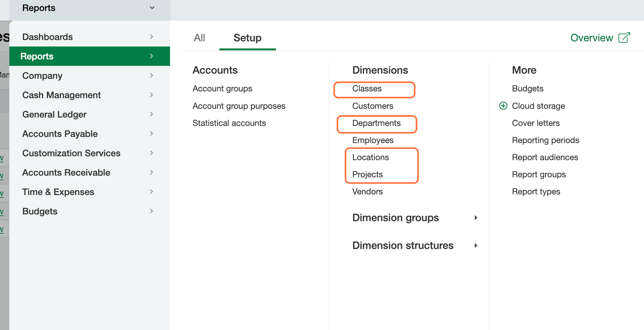644x330 pixels.
Task: Select the Setup tab
Action: coord(247,38)
